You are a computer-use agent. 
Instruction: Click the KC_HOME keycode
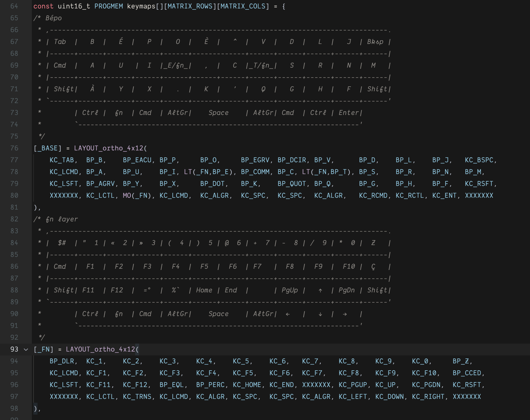tap(247, 385)
